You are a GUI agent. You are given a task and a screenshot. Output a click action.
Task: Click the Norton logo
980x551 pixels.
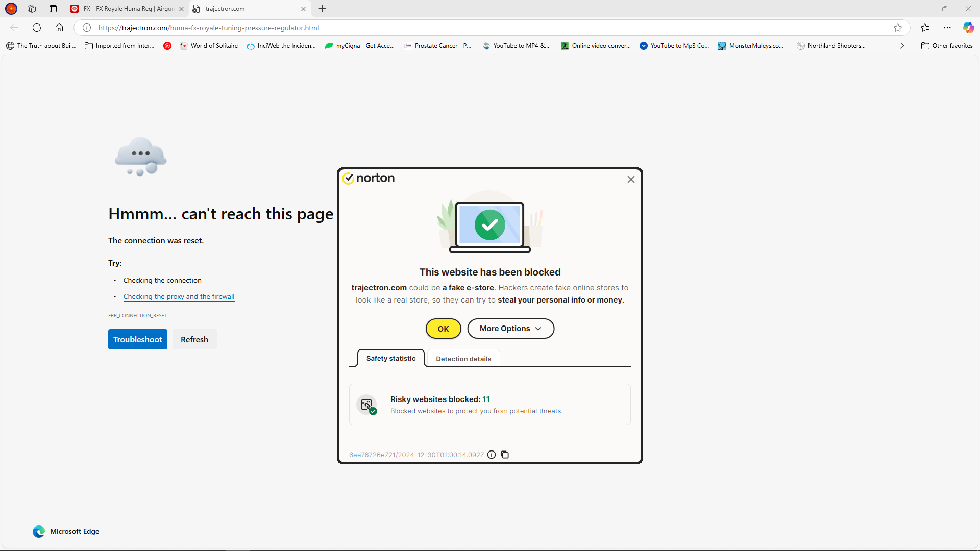[x=369, y=178]
